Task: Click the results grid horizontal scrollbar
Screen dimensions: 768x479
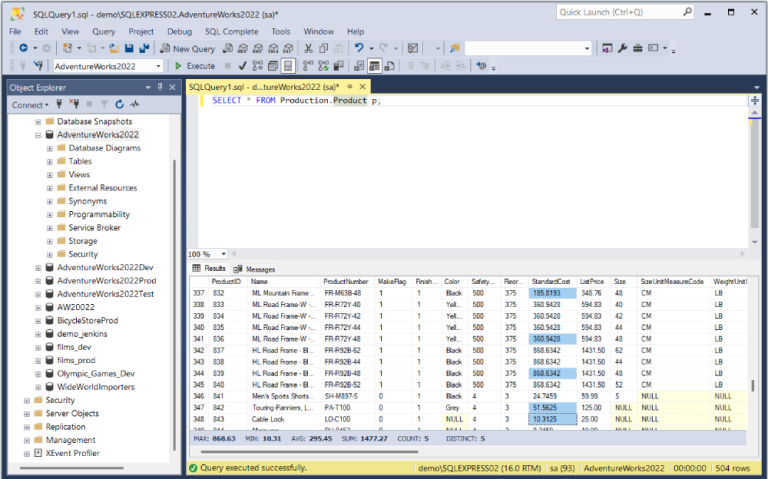Action: tap(310, 451)
